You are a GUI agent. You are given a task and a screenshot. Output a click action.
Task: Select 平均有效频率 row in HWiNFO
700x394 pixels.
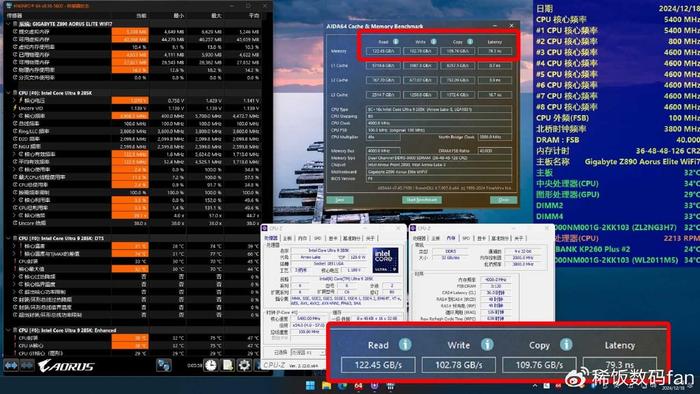pos(133,162)
